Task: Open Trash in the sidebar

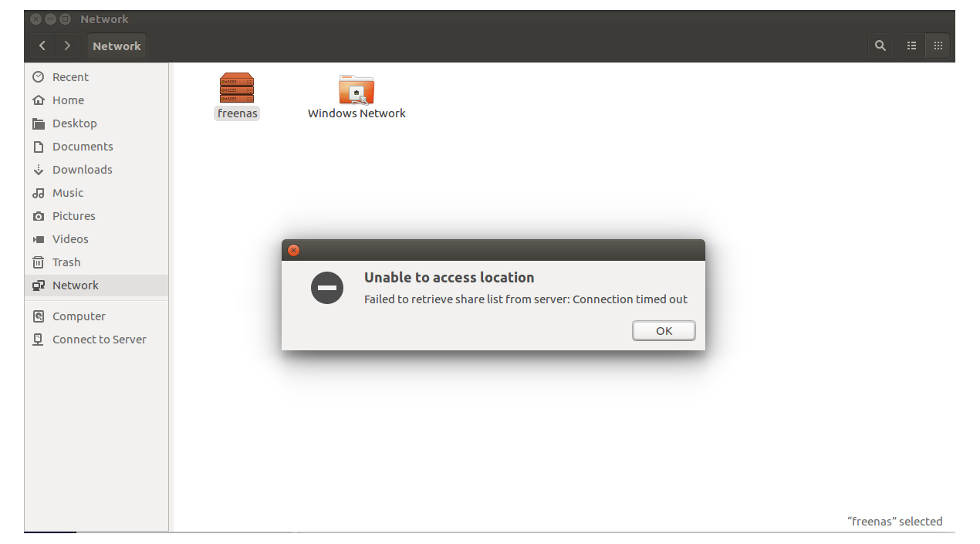Action: pos(96,262)
